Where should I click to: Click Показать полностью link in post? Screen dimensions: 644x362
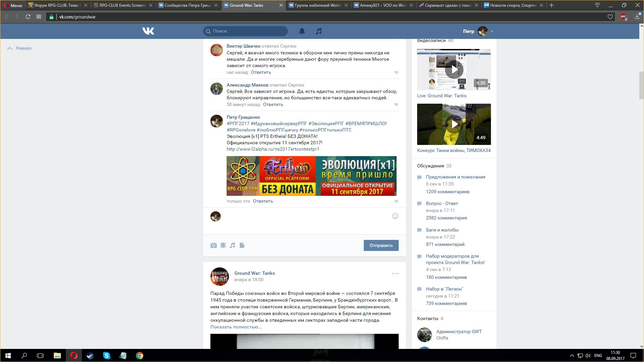tap(236, 327)
